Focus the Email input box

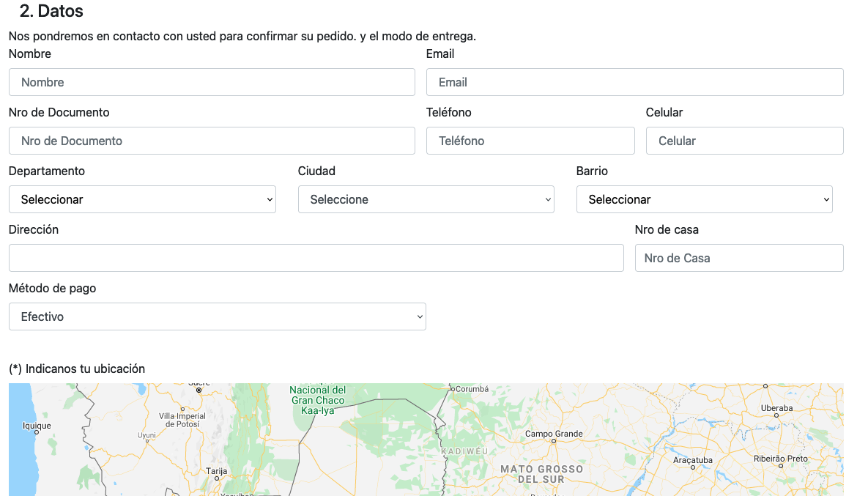coord(634,82)
